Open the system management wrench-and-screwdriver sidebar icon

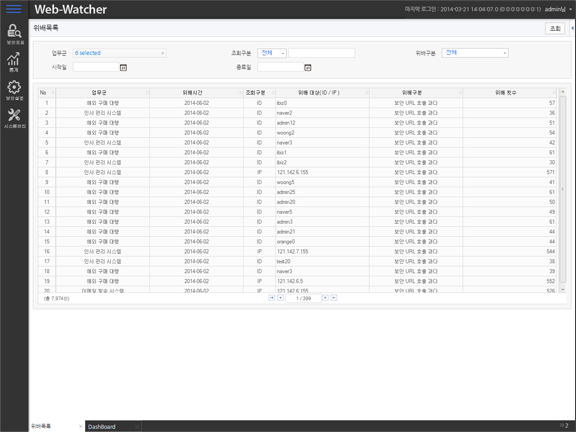(x=14, y=118)
